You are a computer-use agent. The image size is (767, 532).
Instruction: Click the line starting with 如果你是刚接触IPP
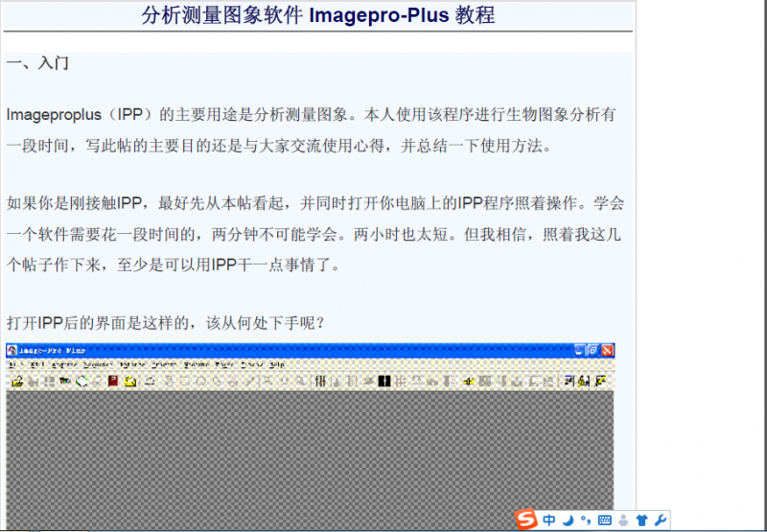coord(315,203)
